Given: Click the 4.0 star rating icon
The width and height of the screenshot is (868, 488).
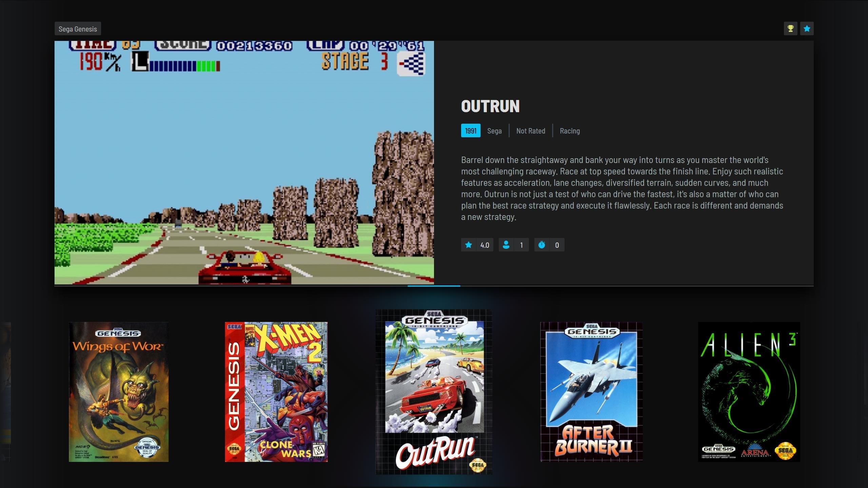Looking at the screenshot, I should pyautogui.click(x=469, y=245).
